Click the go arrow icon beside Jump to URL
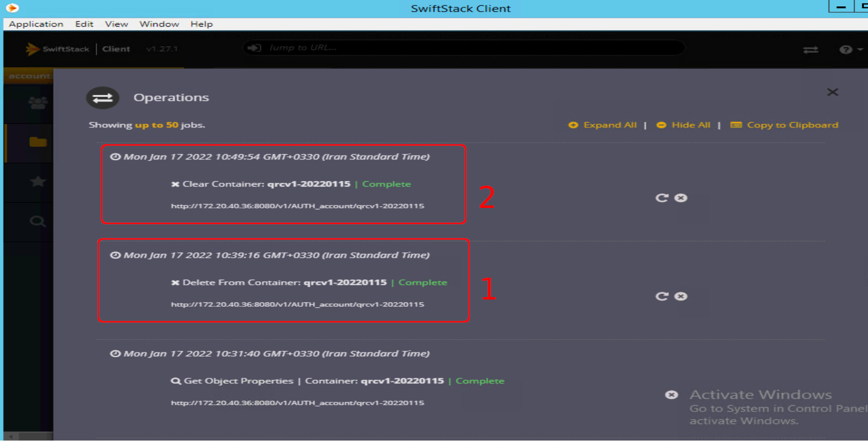 pyautogui.click(x=254, y=47)
